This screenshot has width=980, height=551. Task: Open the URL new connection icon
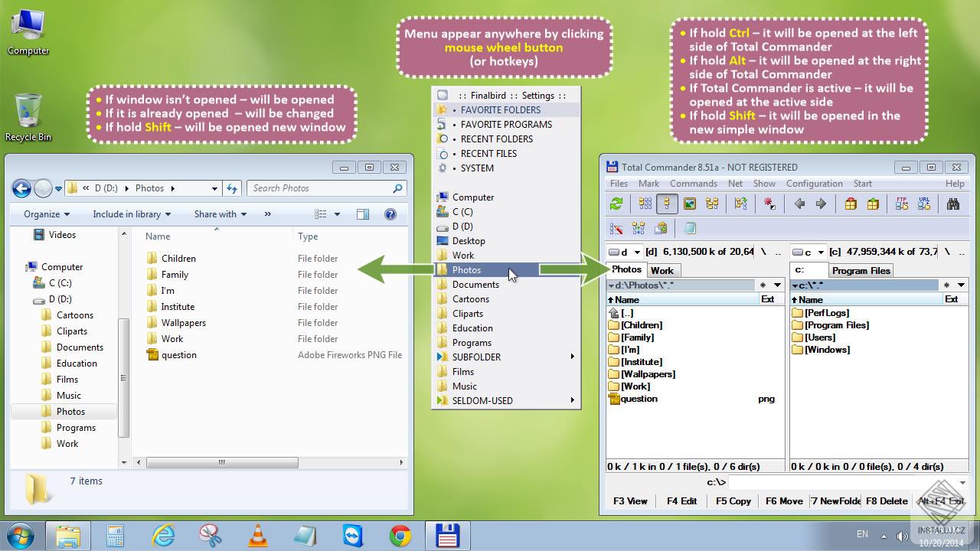coord(924,204)
